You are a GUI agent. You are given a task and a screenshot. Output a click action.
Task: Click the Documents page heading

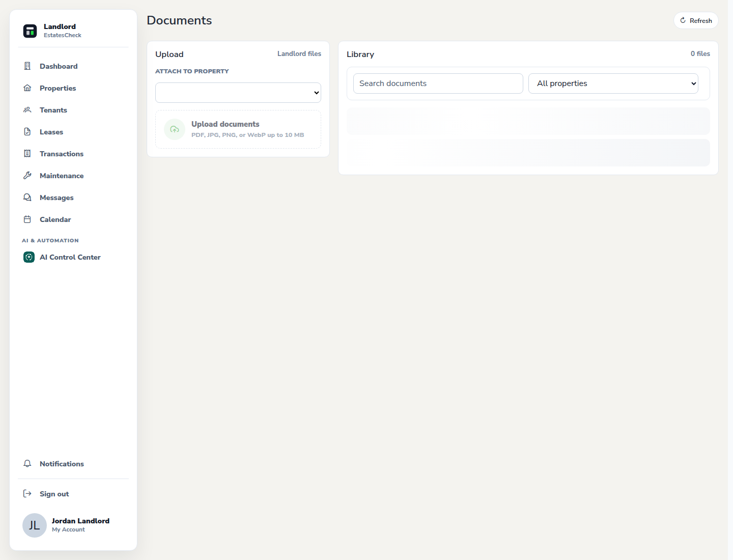(179, 20)
